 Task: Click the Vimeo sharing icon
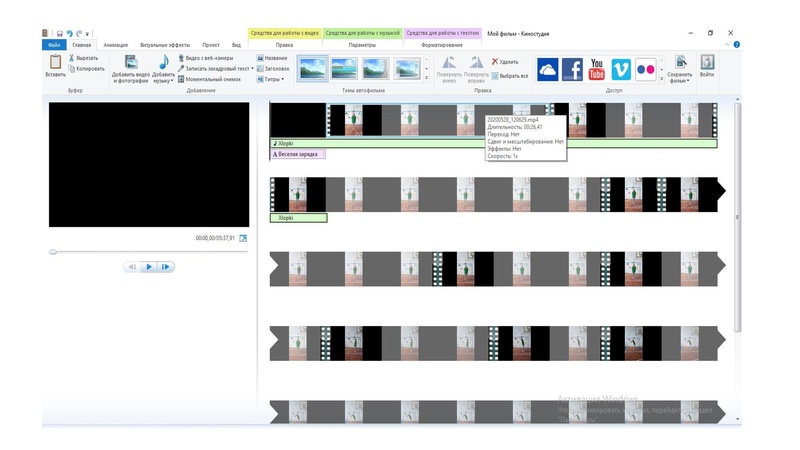coord(621,69)
